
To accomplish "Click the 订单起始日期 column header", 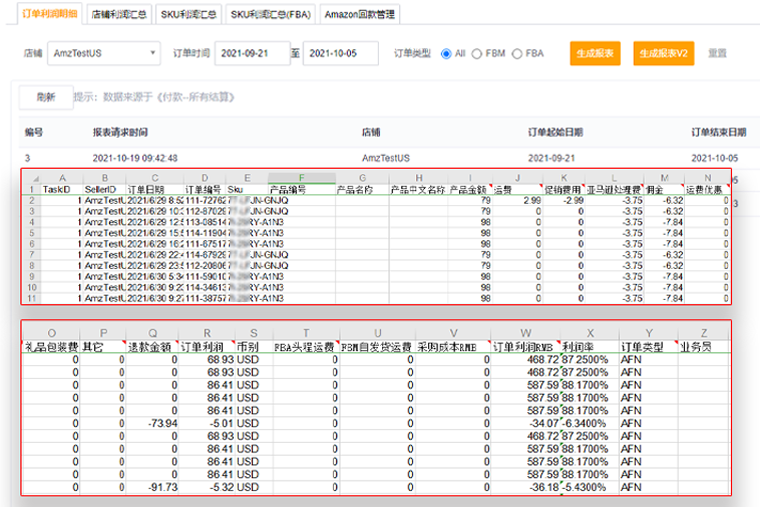I will coord(555,132).
